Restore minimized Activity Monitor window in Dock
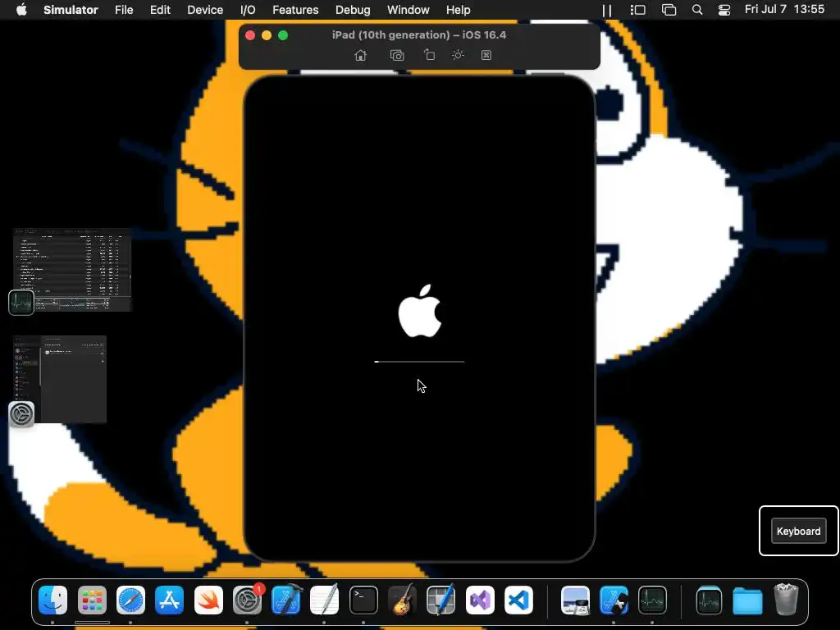The height and width of the screenshot is (630, 840). pyautogui.click(x=709, y=600)
